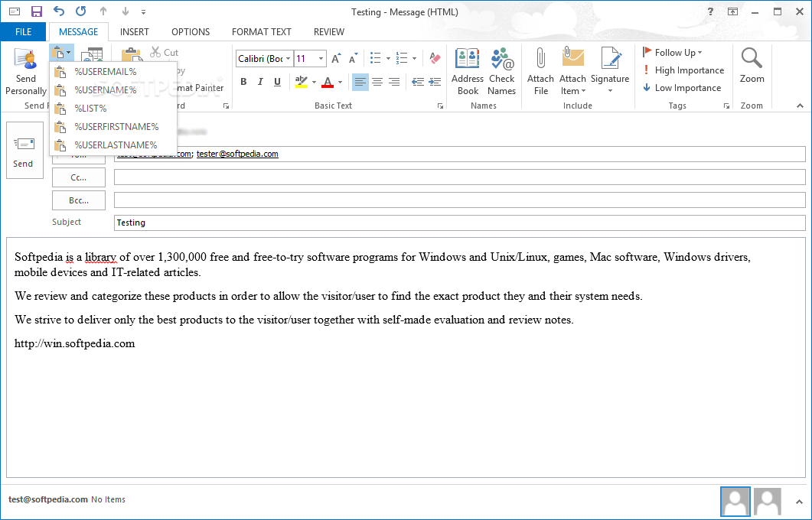Open the FILE tab
Screen dimensions: 812x520
[23, 31]
